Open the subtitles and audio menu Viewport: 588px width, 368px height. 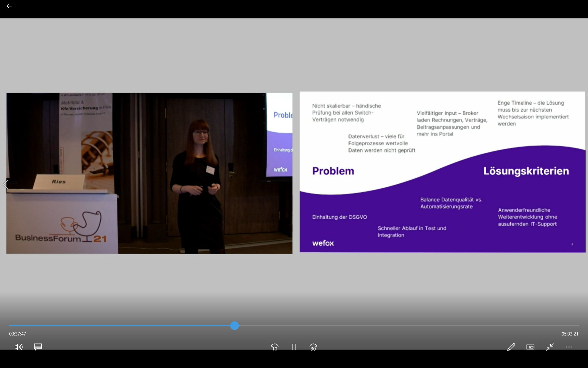coord(38,347)
